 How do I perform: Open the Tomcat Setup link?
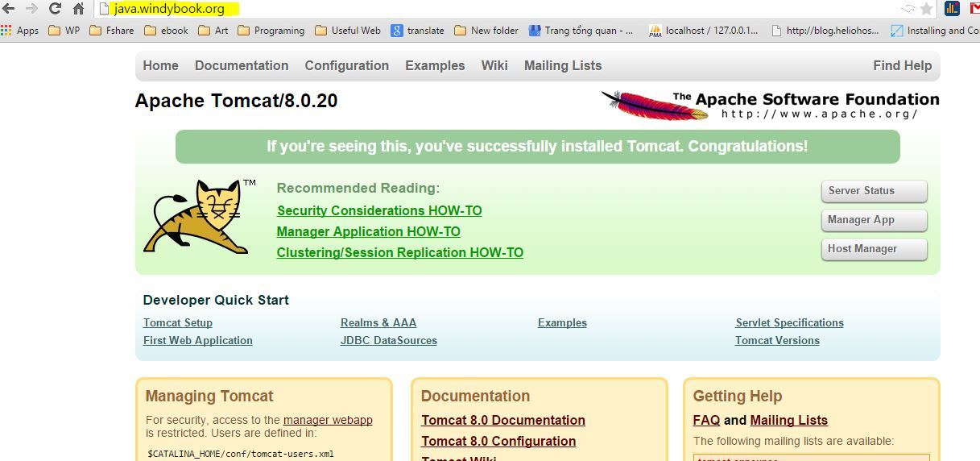click(x=178, y=323)
